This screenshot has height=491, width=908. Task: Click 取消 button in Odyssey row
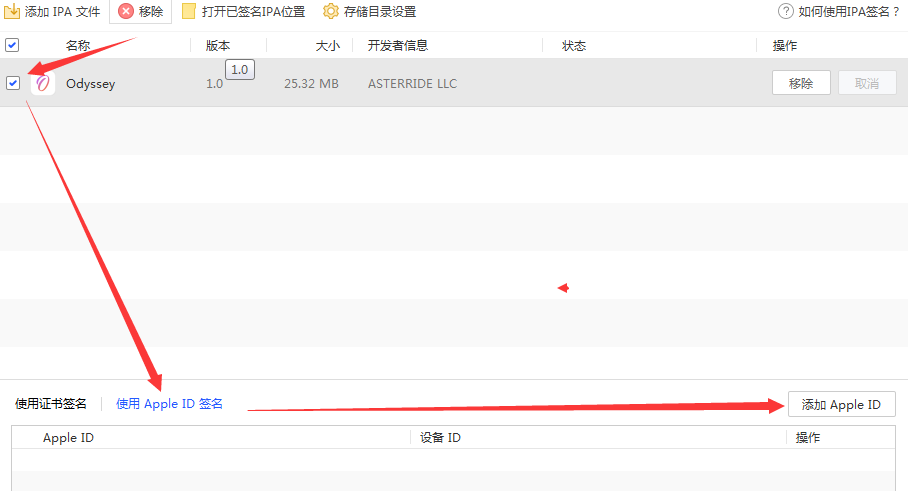(867, 83)
